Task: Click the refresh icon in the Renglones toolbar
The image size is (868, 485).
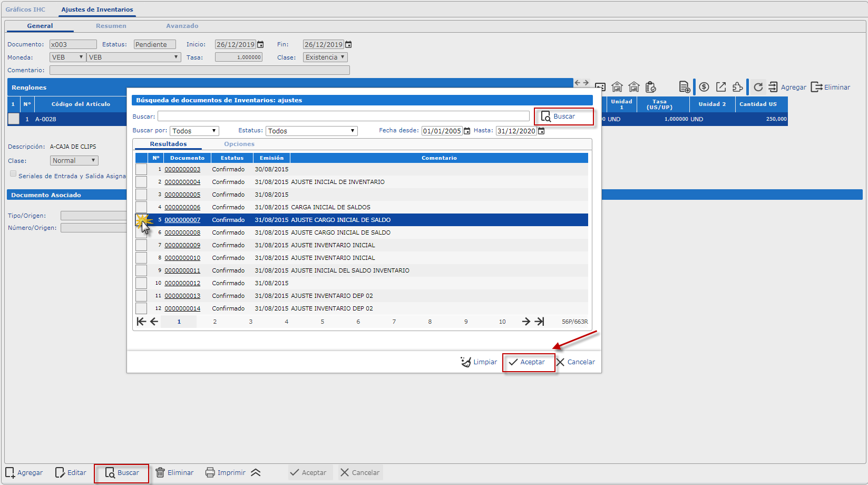Action: [x=758, y=87]
